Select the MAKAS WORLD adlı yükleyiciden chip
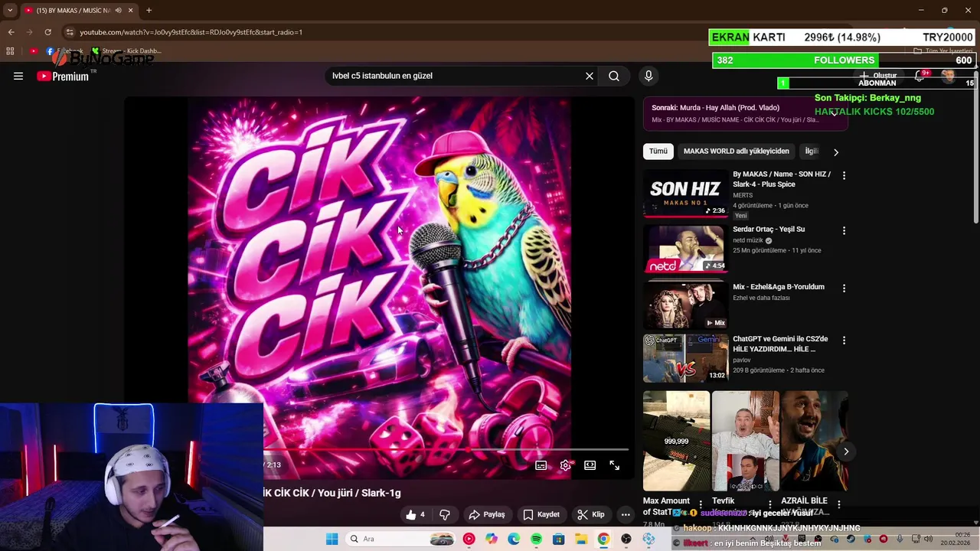The width and height of the screenshot is (980, 551). tap(736, 151)
